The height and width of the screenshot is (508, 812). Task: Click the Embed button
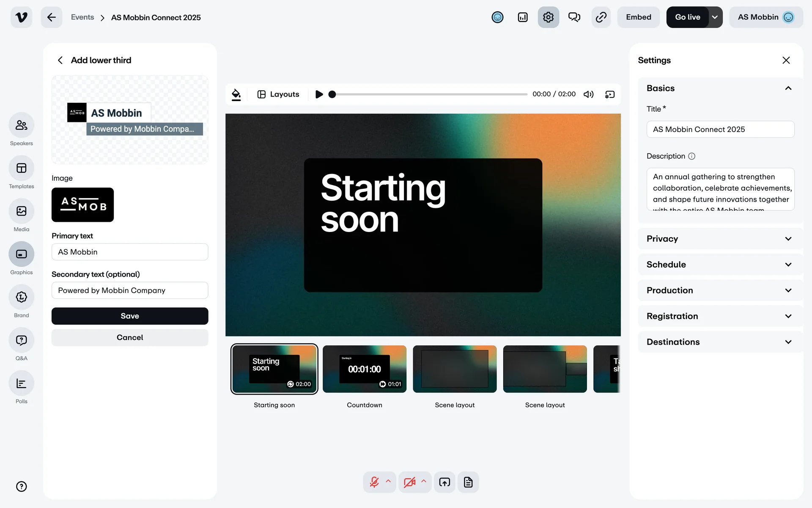pos(638,17)
